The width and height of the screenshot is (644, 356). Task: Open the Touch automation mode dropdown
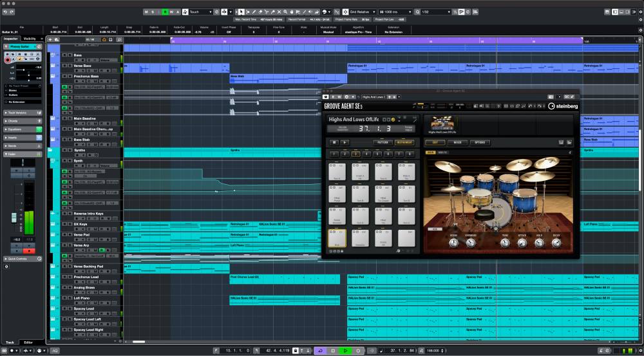(200, 12)
